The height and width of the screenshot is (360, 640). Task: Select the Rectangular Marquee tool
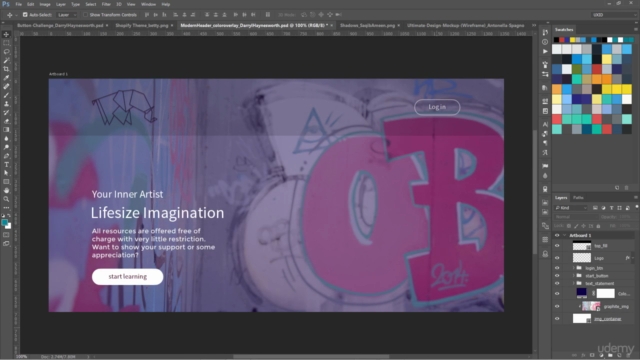click(6, 43)
